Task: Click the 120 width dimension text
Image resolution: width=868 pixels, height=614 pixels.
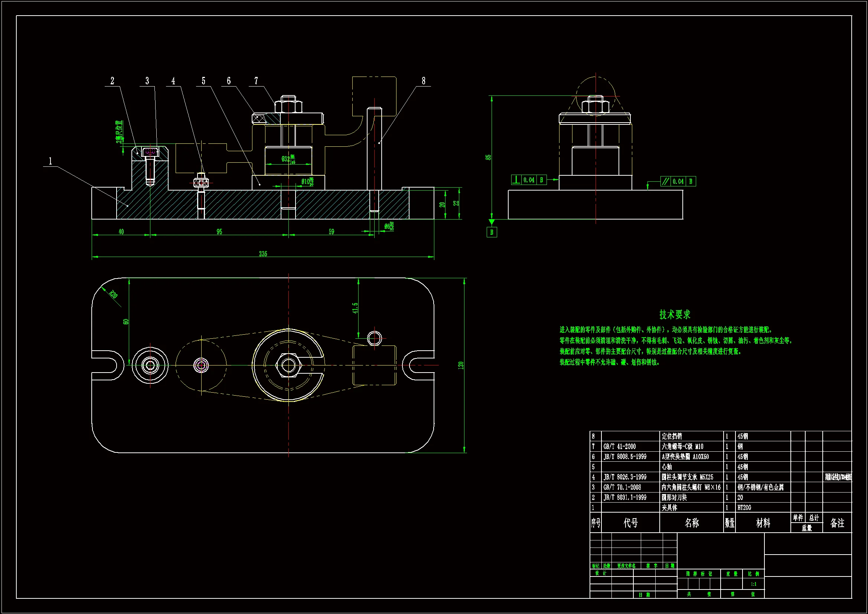Action: pos(460,366)
